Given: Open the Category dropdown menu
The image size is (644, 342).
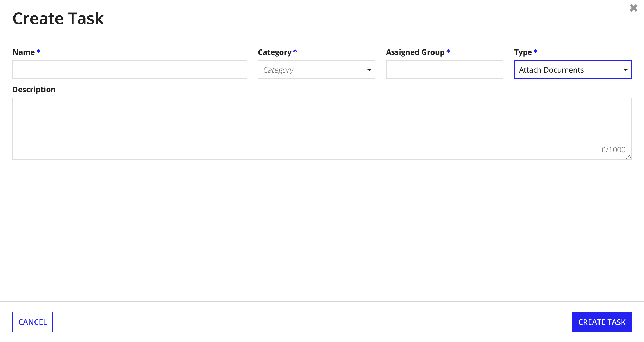Looking at the screenshot, I should pyautogui.click(x=316, y=69).
